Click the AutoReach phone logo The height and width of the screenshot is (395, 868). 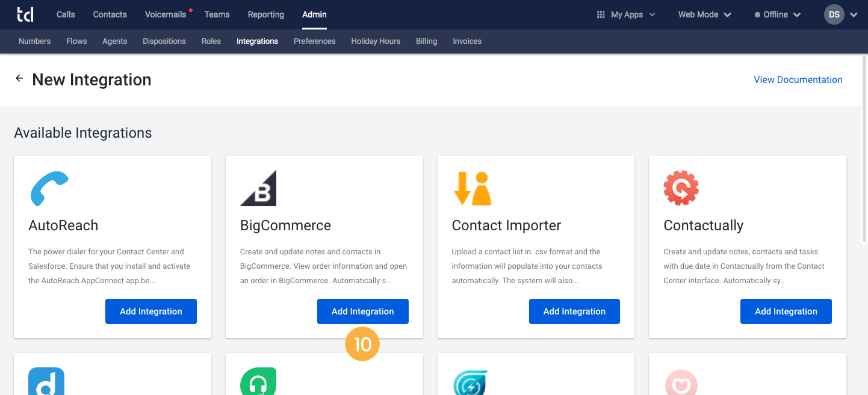click(49, 189)
